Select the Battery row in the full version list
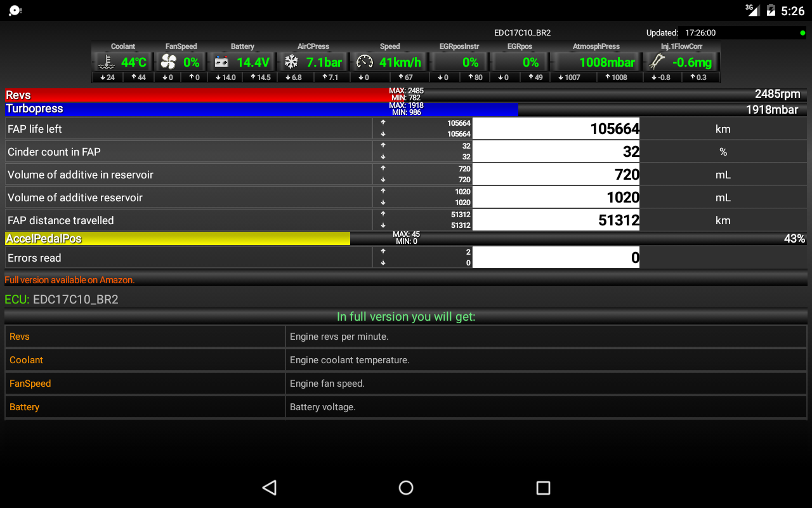The image size is (812, 508). [x=406, y=407]
